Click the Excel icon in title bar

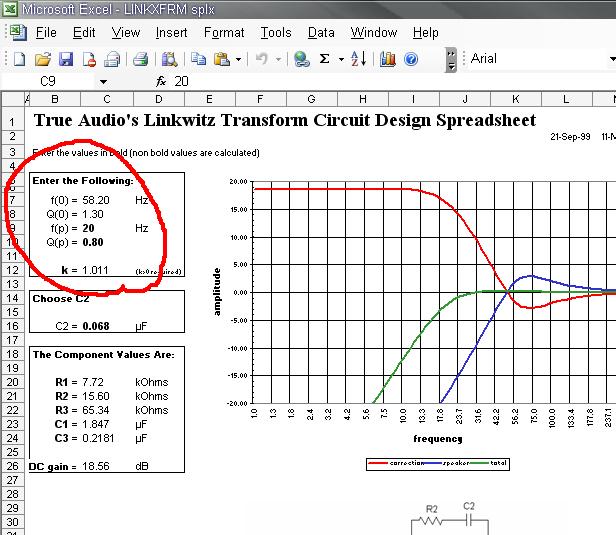pos(10,8)
